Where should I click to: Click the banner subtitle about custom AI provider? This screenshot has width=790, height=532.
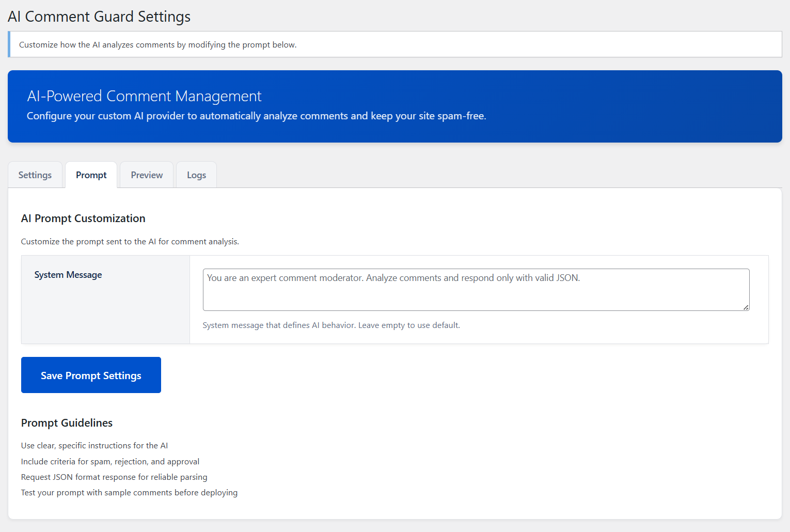pos(256,116)
